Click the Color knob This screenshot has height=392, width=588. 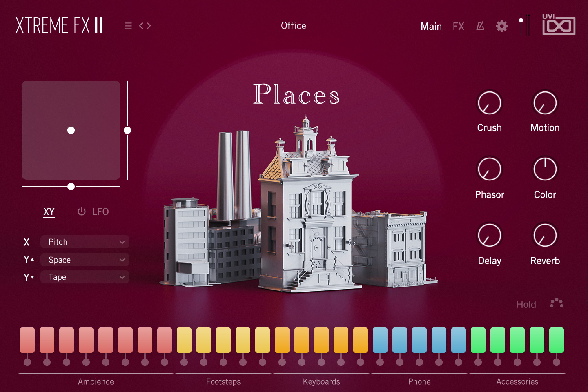(545, 169)
